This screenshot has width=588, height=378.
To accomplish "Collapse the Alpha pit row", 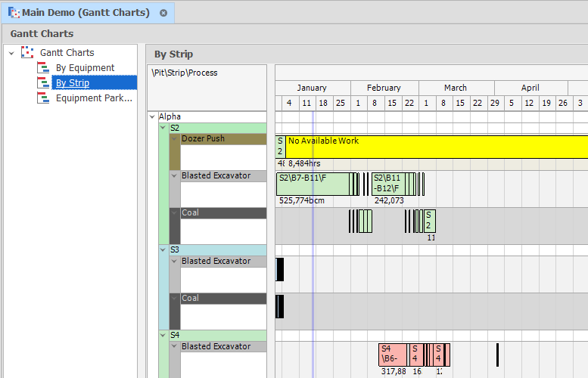I will [x=153, y=117].
